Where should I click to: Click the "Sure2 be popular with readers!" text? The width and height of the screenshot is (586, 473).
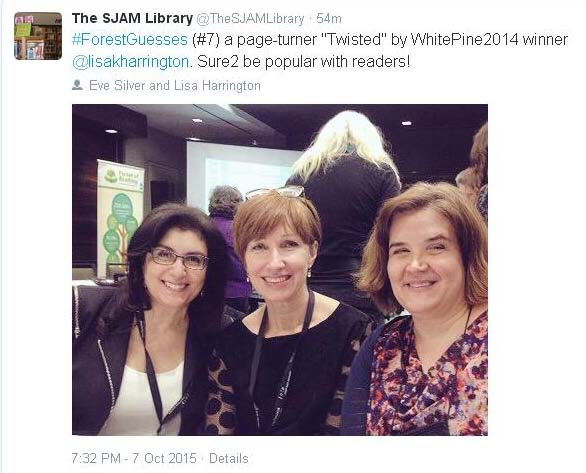pyautogui.click(x=303, y=62)
